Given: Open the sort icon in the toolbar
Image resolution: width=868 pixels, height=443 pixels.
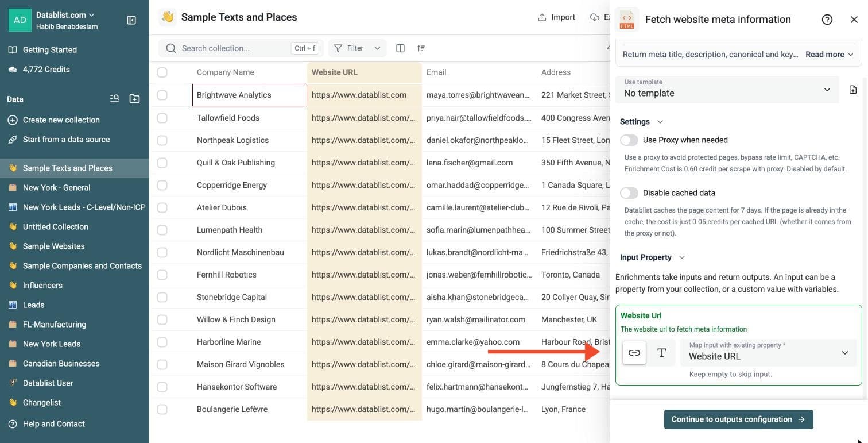Looking at the screenshot, I should (x=421, y=48).
